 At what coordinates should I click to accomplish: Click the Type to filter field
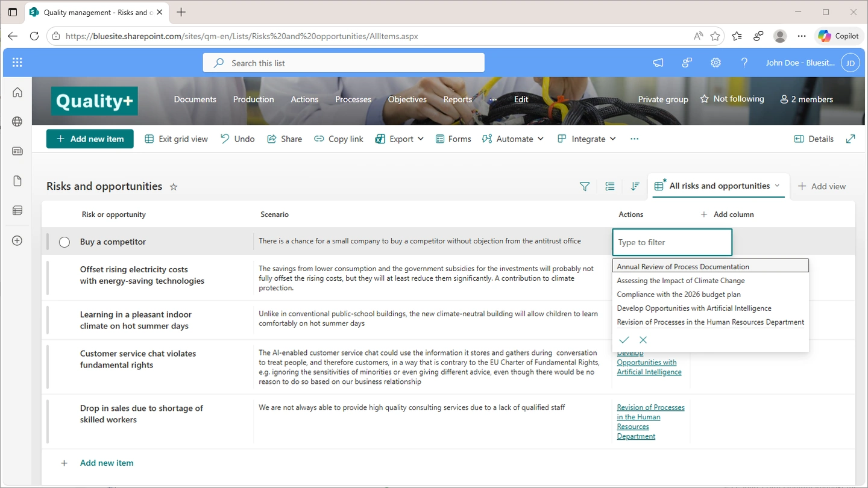[x=671, y=242]
